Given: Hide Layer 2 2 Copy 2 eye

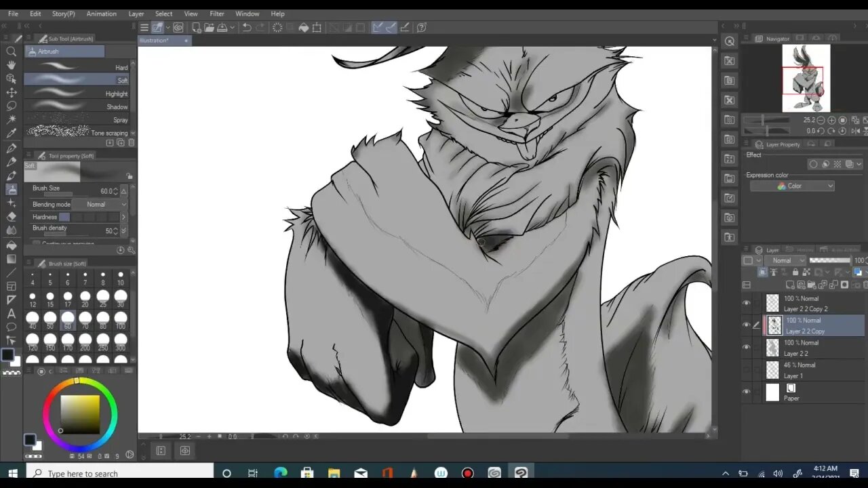Looking at the screenshot, I should tap(747, 303).
